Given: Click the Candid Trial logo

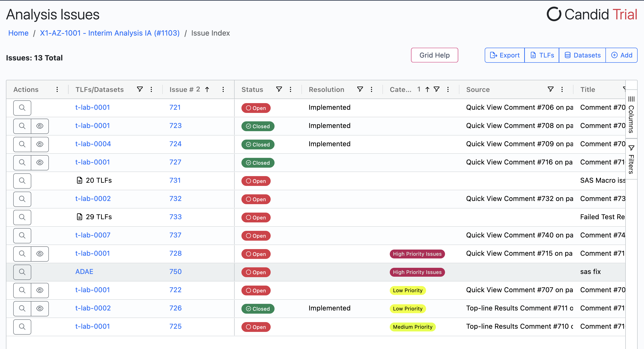Looking at the screenshot, I should (592, 14).
